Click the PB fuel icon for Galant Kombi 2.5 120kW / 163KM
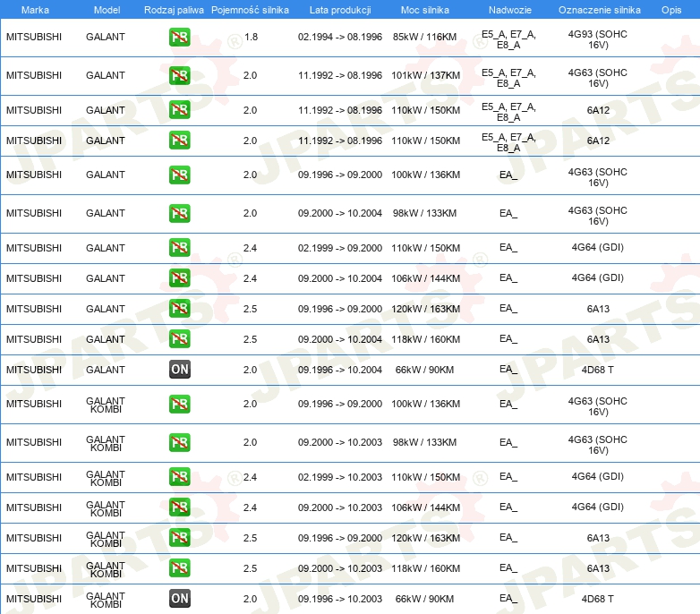This screenshot has height=614, width=700. tap(179, 538)
